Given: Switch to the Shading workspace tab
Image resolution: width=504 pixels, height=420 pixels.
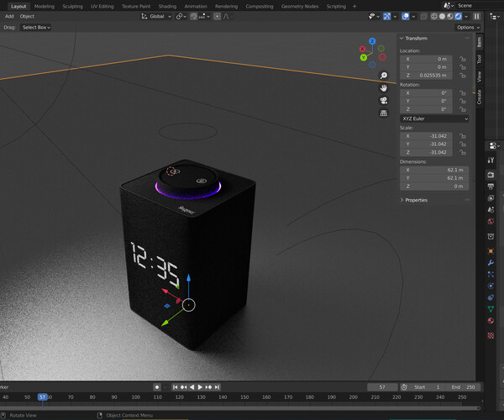Looking at the screenshot, I should tap(167, 7).
